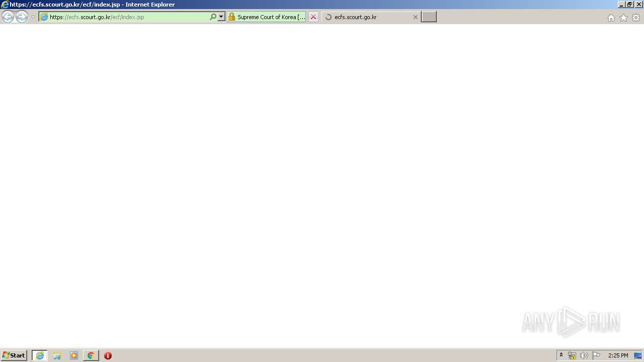Minimize the Internet Explorer window
This screenshot has width=644, height=362.
621,5
